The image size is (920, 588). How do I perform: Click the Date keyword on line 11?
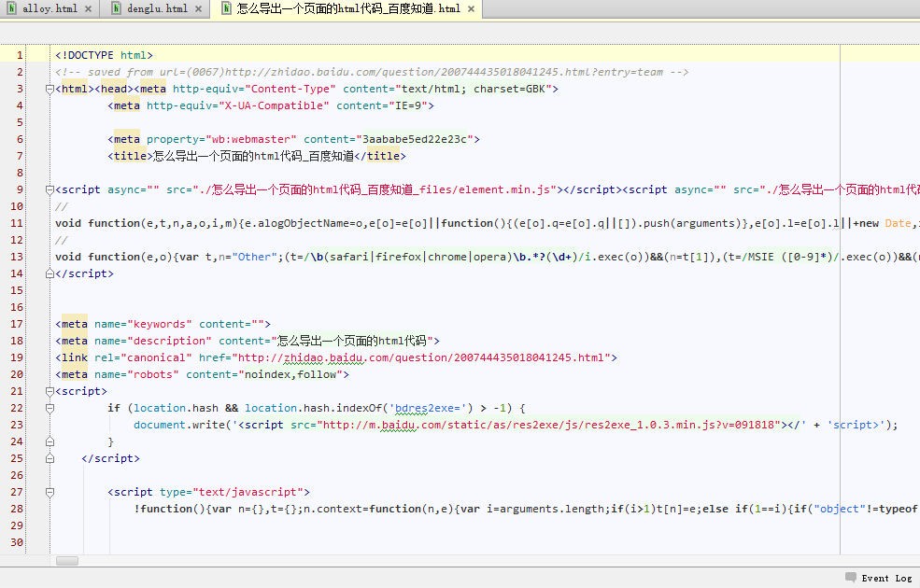point(898,223)
